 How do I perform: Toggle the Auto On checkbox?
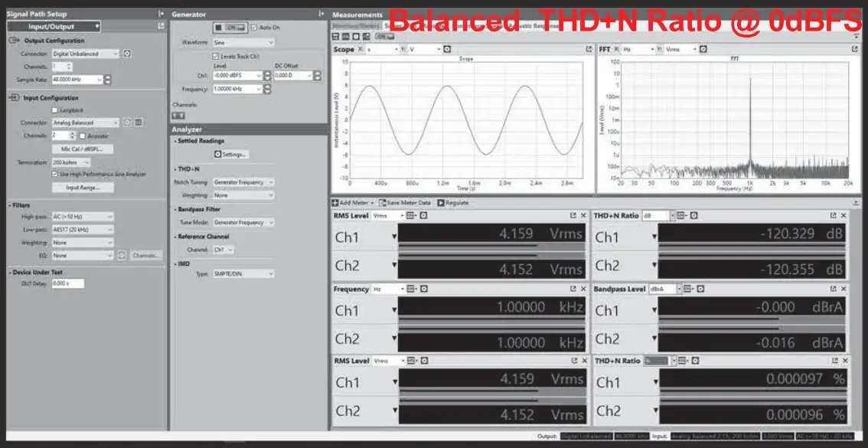(254, 27)
